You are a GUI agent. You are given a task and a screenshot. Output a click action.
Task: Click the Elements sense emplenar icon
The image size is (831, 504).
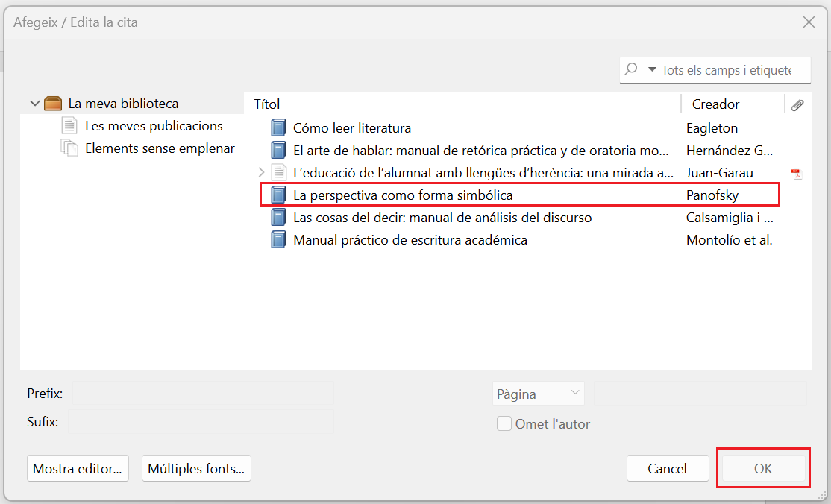[x=69, y=148]
